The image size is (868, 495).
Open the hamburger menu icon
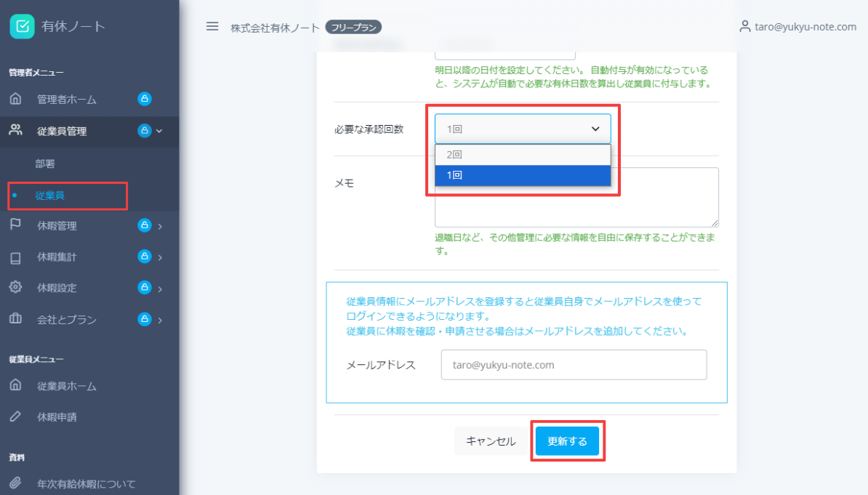point(212,26)
